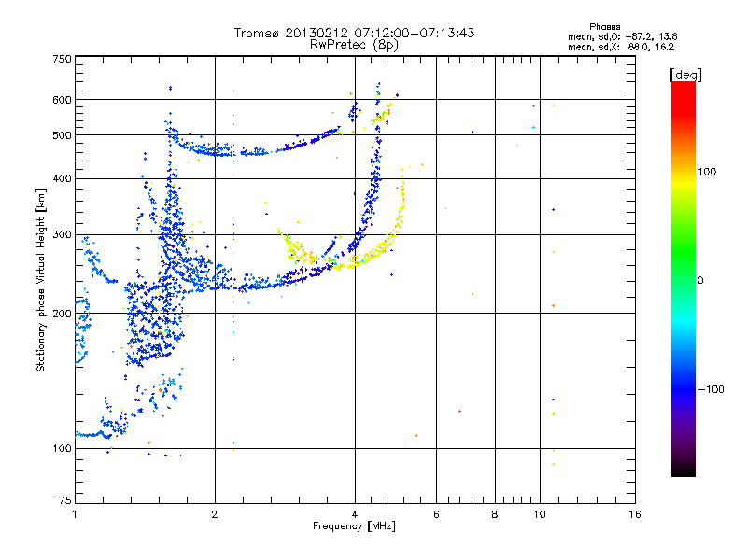This screenshot has width=747, height=560.
Task: Click the y-axis tick label '600'
Action: coord(62,100)
